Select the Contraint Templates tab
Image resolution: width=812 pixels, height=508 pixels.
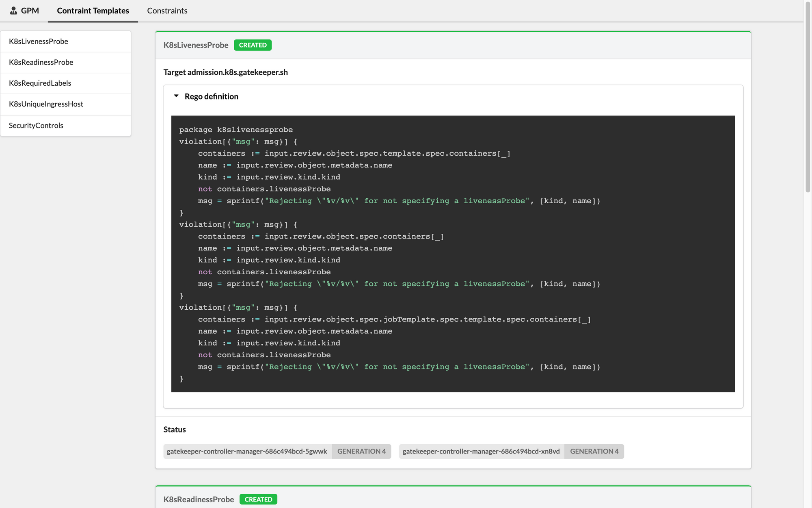[93, 11]
